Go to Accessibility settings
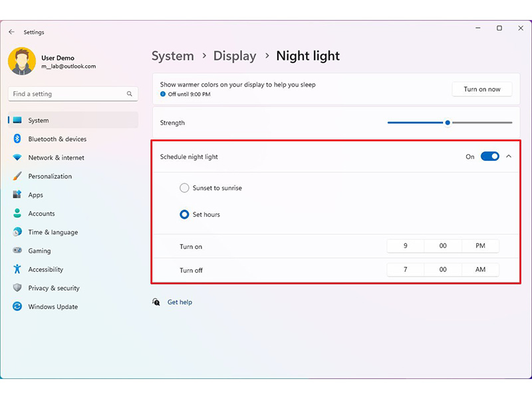 [x=73, y=269]
